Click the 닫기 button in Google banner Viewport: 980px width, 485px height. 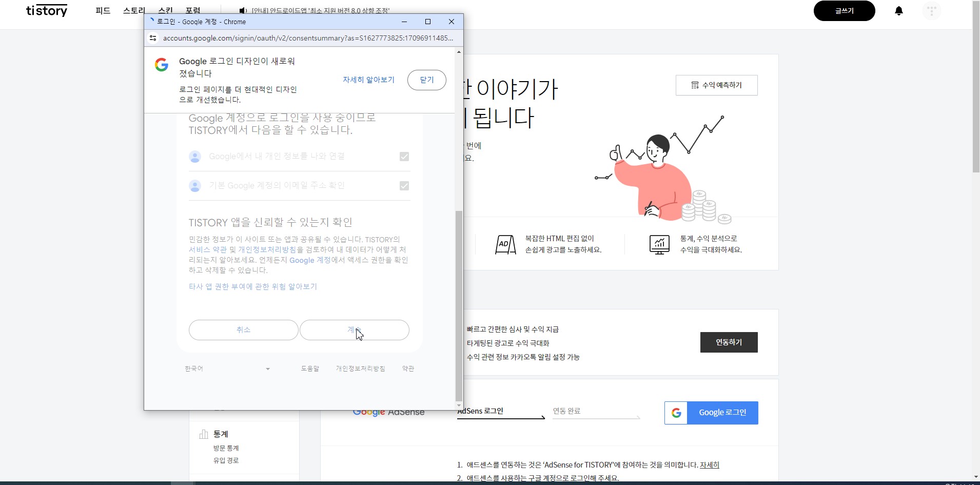pyautogui.click(x=426, y=80)
